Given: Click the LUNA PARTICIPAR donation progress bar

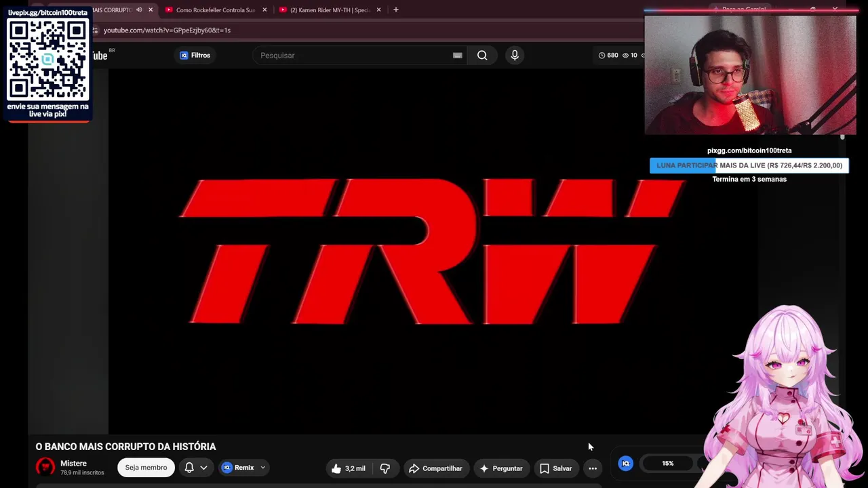Looking at the screenshot, I should pos(749,165).
